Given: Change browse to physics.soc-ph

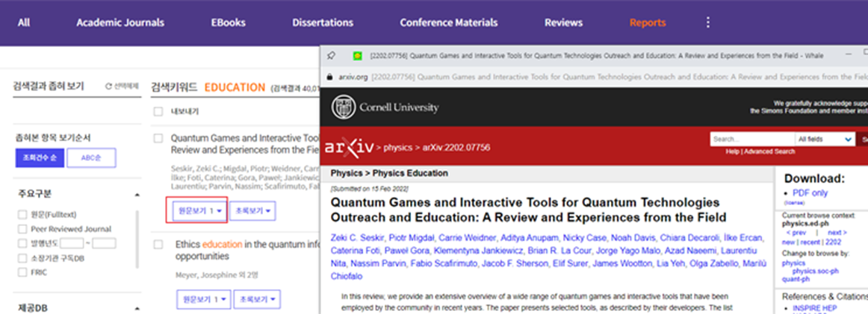Looking at the screenshot, I should (x=816, y=271).
